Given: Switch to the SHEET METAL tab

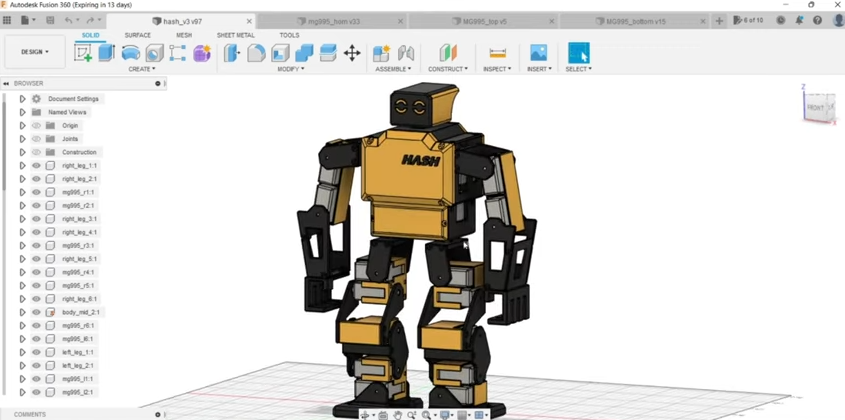Looking at the screenshot, I should (236, 35).
